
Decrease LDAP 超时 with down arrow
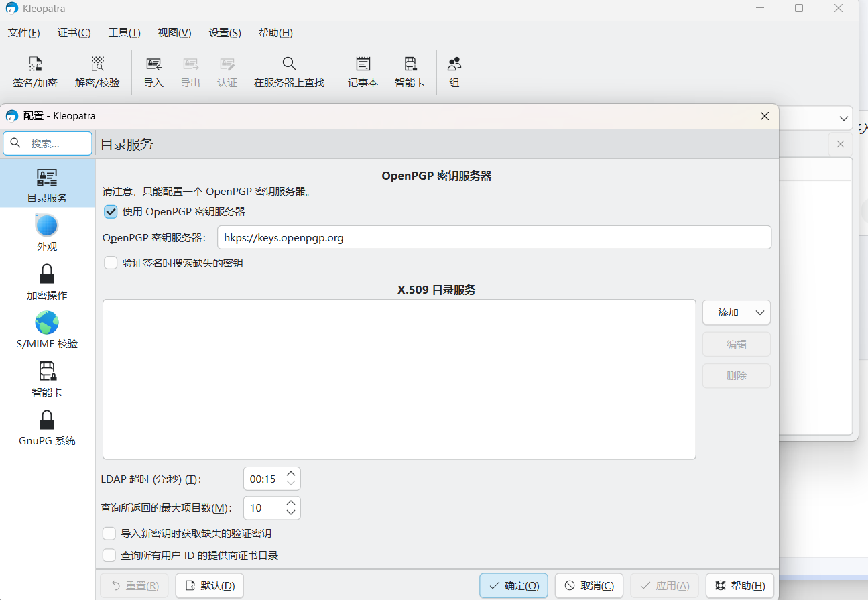click(291, 483)
